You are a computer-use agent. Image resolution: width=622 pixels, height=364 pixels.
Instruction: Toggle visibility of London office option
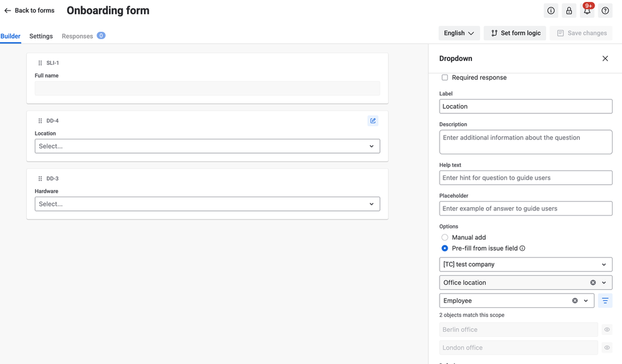point(607,348)
